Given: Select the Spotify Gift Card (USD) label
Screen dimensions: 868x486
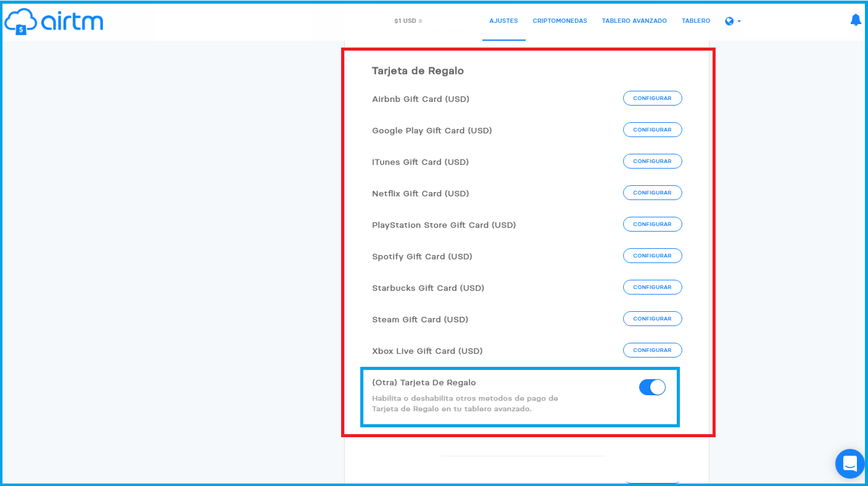Looking at the screenshot, I should [x=422, y=256].
